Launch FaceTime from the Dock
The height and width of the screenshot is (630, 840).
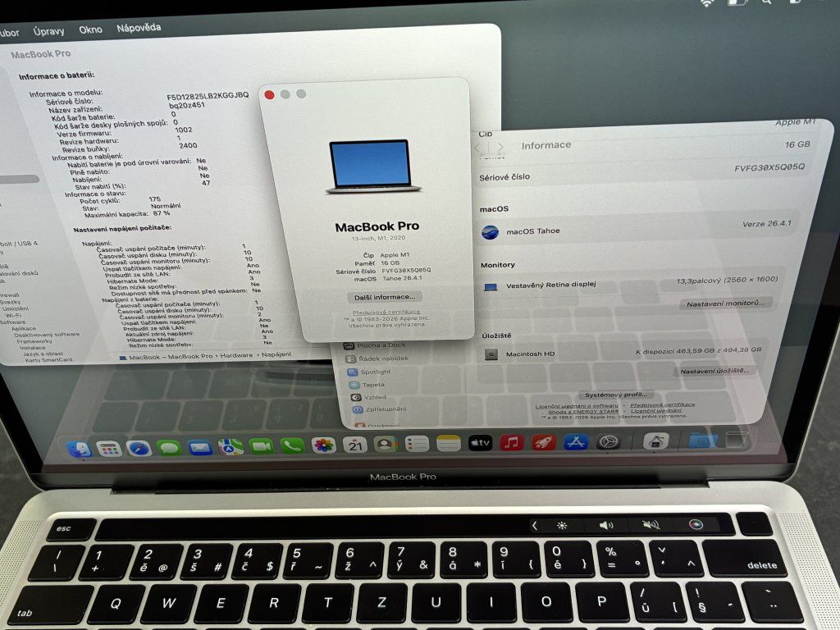(x=262, y=445)
